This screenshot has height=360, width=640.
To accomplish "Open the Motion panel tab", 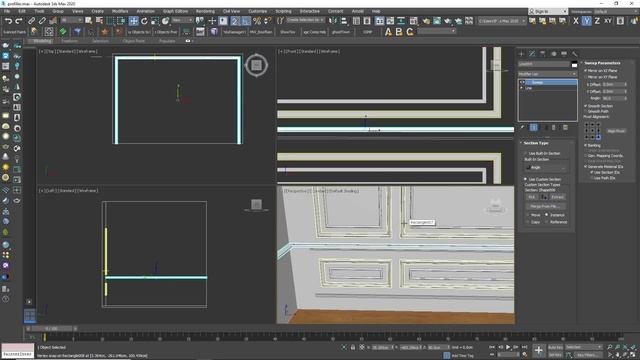I will (553, 53).
